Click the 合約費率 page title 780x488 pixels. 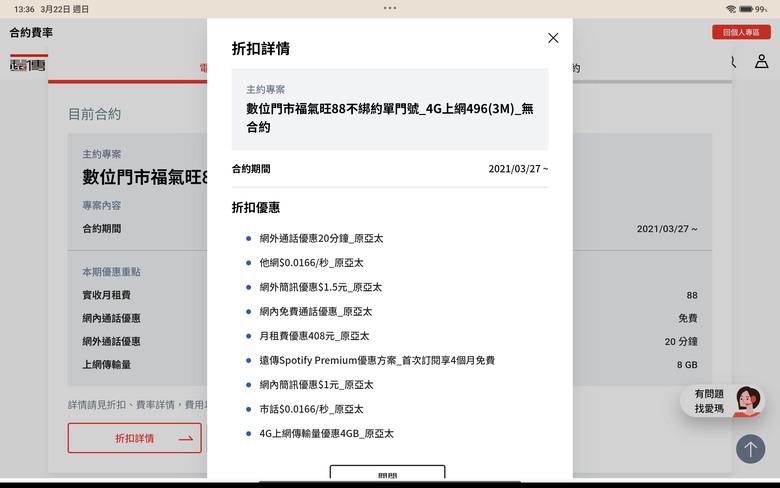click(31, 32)
